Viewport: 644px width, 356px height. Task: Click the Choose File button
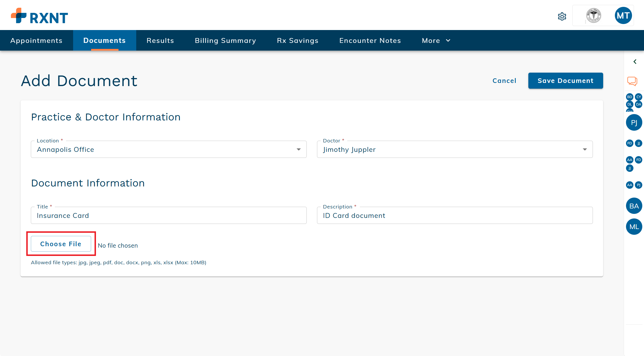(61, 244)
